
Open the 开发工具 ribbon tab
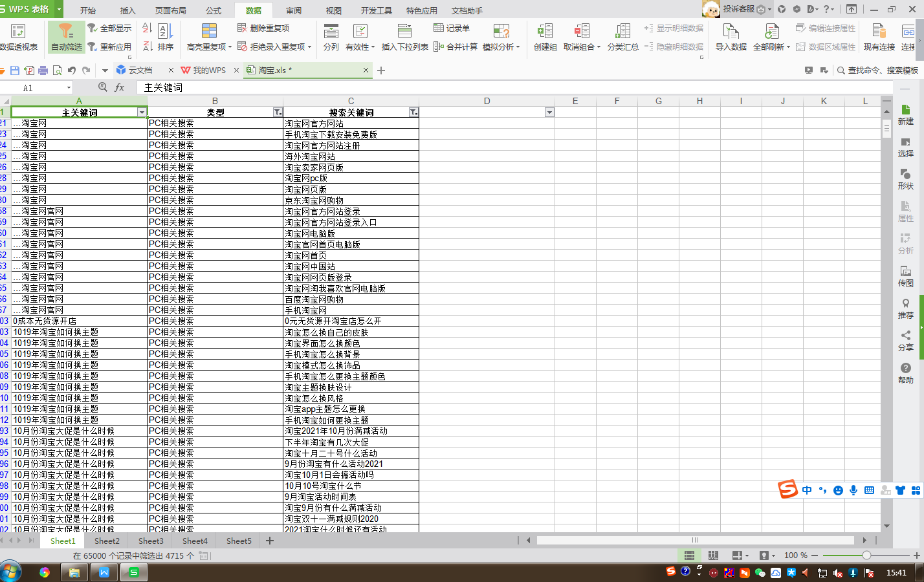377,10
